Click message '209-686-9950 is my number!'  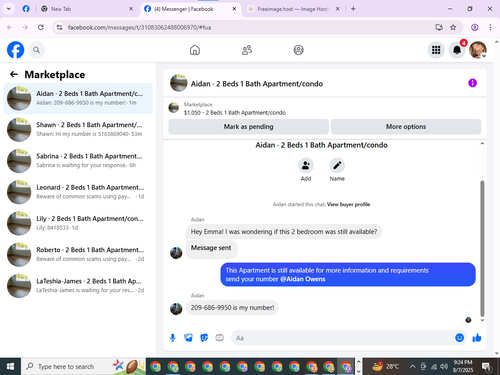click(x=232, y=308)
